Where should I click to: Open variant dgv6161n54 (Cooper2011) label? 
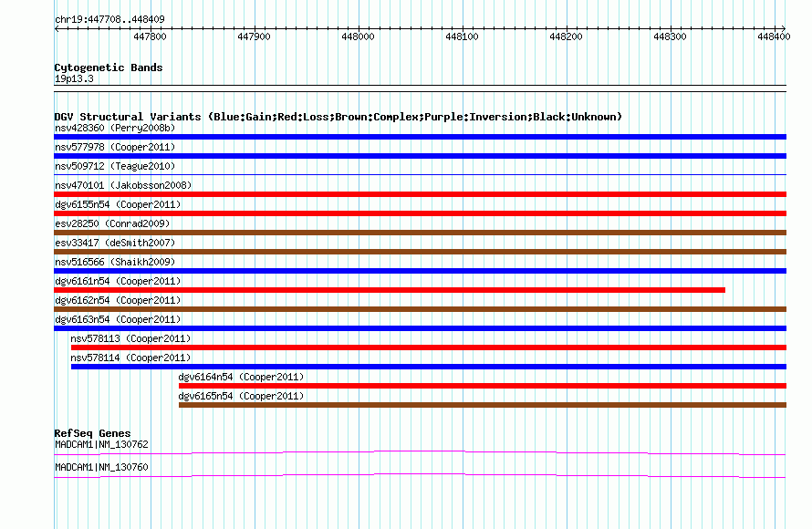tap(118, 281)
